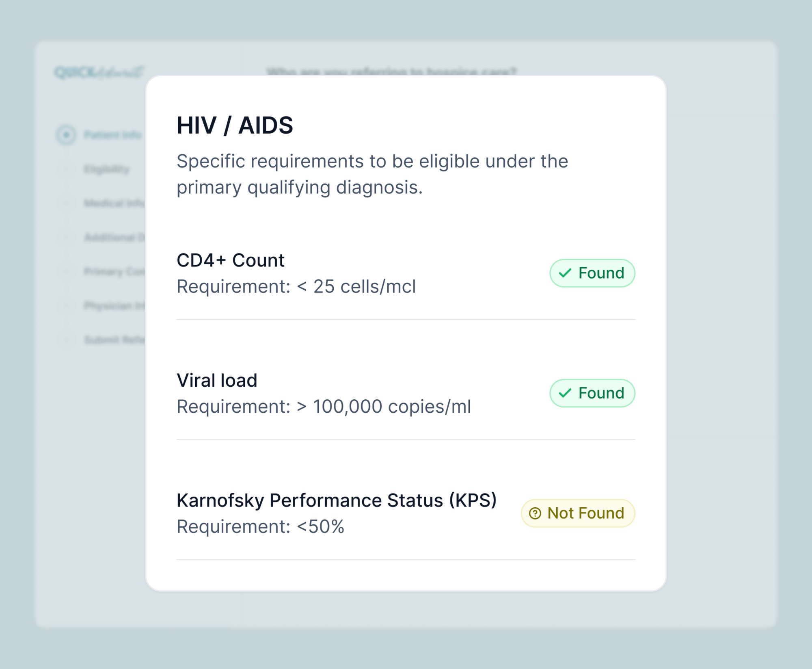Select the Primary Contact step radio button

[66, 272]
